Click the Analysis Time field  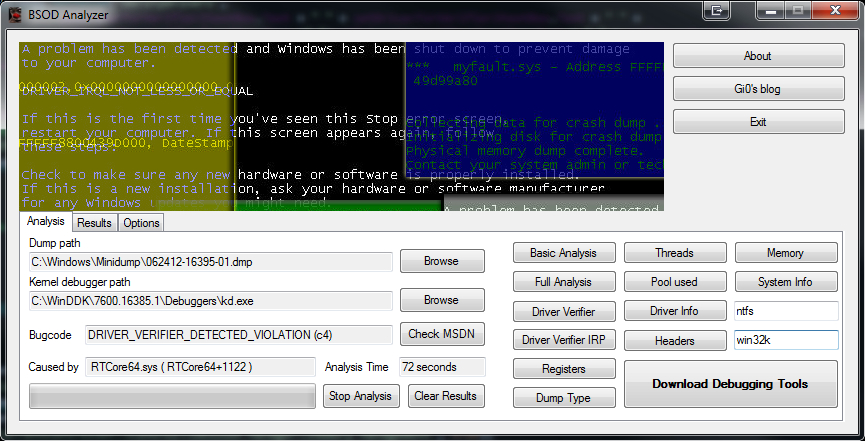click(442, 366)
